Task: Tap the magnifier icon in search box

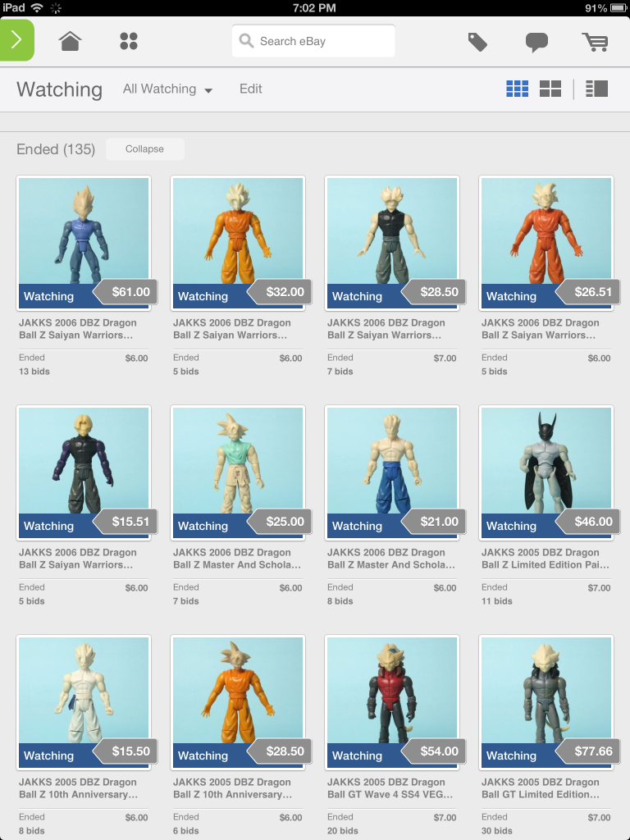Action: tap(246, 41)
